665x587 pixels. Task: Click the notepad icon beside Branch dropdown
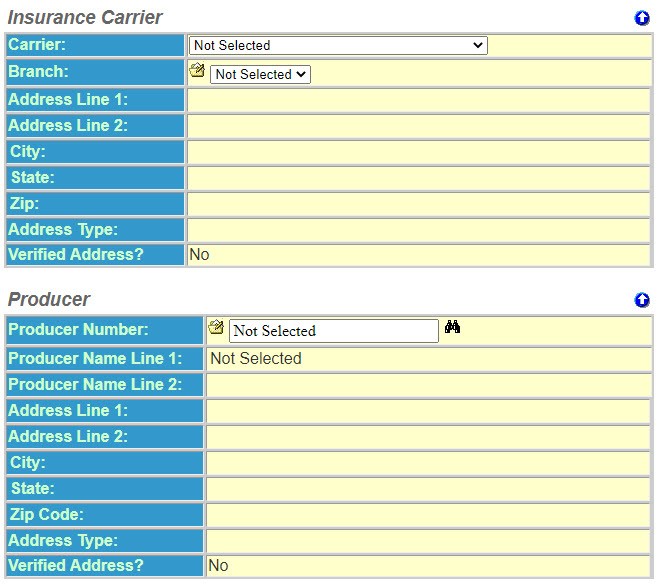coord(197,72)
